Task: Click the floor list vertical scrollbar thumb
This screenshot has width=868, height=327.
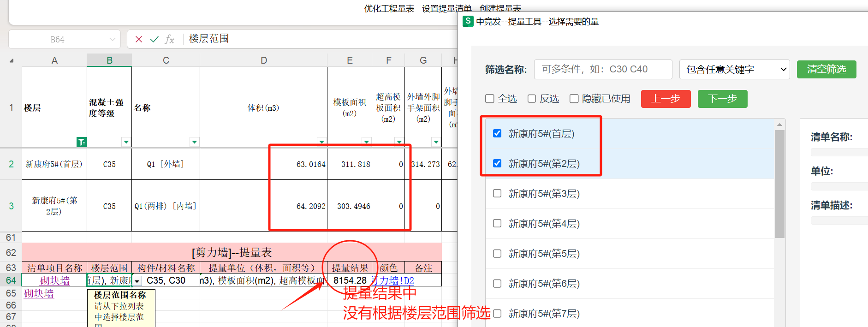Action: point(779,184)
